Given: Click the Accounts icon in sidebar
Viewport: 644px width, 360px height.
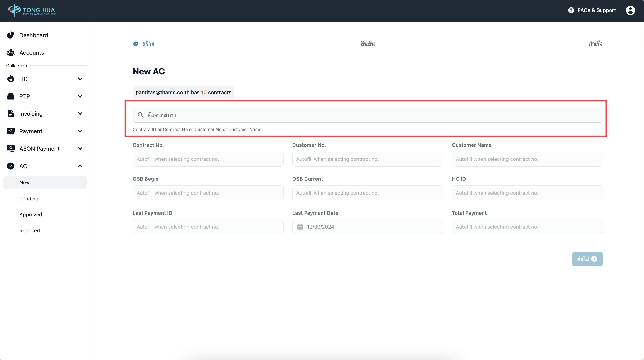Looking at the screenshot, I should coord(11,52).
